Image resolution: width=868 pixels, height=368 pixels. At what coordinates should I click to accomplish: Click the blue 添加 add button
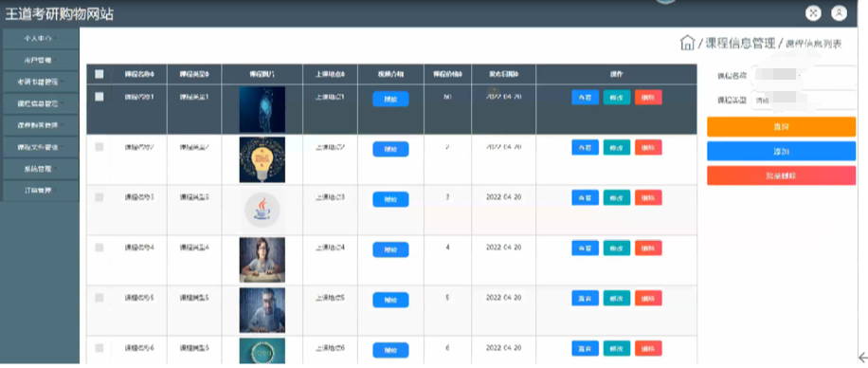(x=781, y=151)
